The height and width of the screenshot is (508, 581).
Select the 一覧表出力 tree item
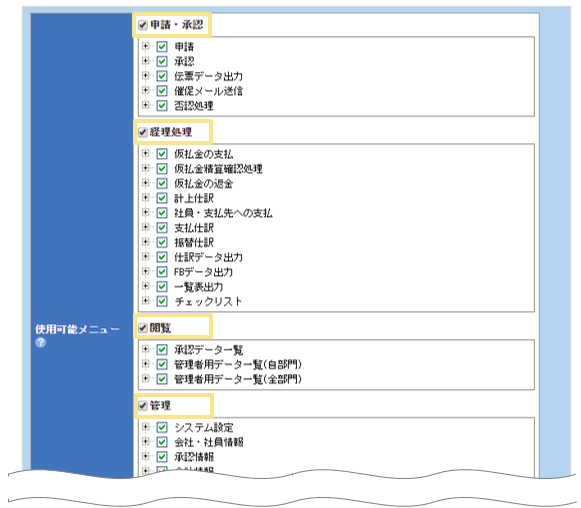pos(199,287)
